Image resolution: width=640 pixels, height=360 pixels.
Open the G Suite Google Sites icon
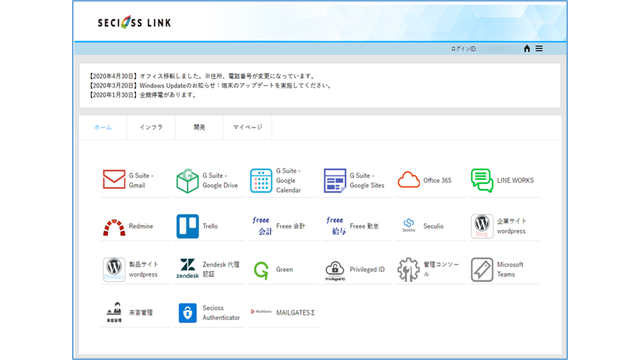tap(335, 180)
